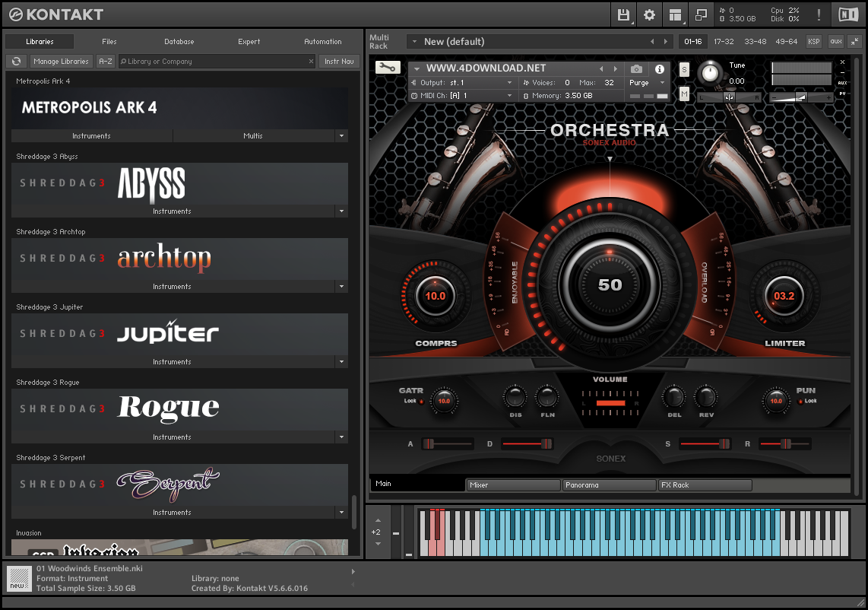
Task: Click the info pane expand arrow
Action: click(353, 571)
